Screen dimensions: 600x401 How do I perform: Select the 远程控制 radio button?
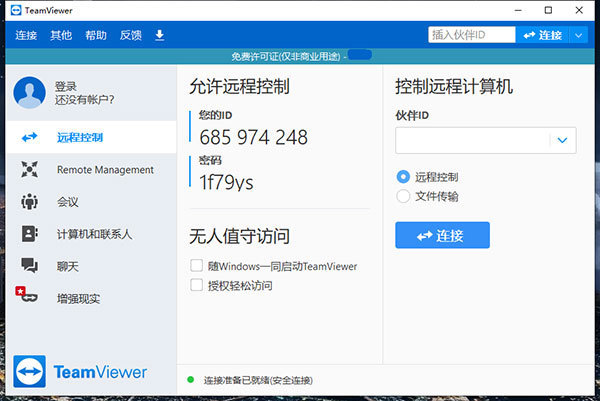pyautogui.click(x=403, y=177)
